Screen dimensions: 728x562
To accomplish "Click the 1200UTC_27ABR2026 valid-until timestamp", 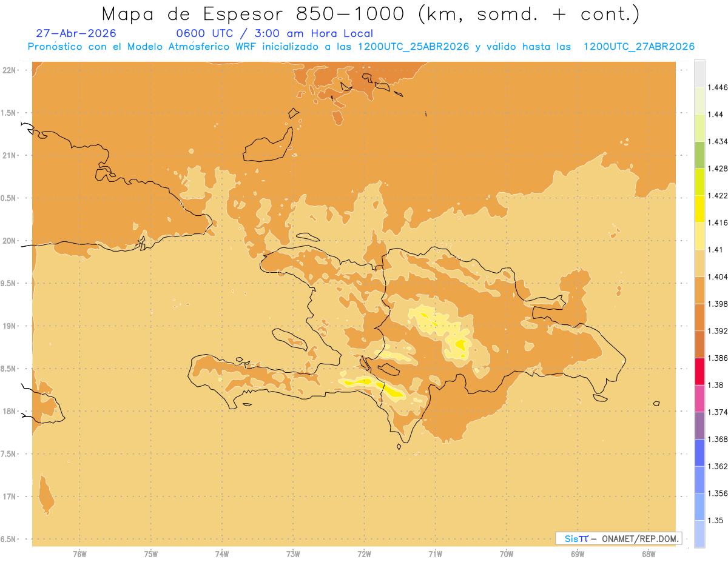I will 639,47.
